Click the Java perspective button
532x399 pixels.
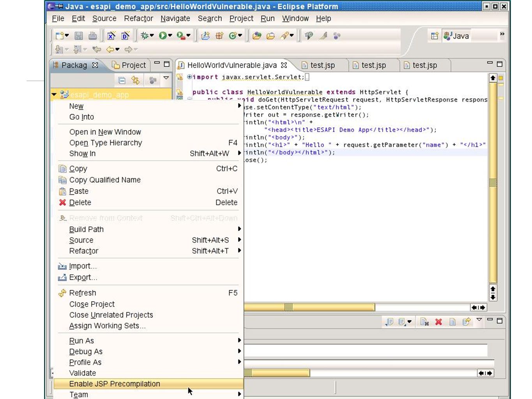[x=456, y=36]
